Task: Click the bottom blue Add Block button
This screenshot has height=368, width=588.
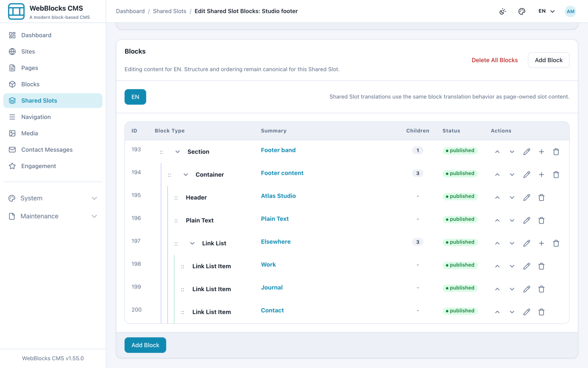Action: tap(145, 345)
